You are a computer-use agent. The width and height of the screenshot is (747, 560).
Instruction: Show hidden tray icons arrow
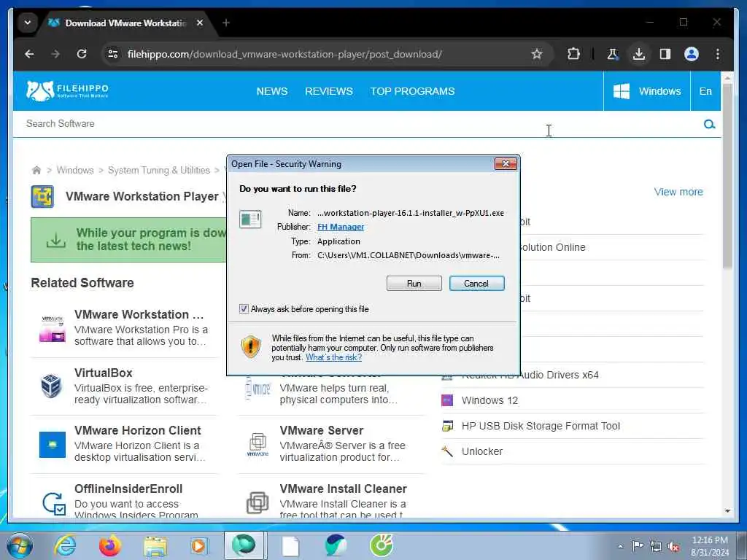pyautogui.click(x=620, y=546)
